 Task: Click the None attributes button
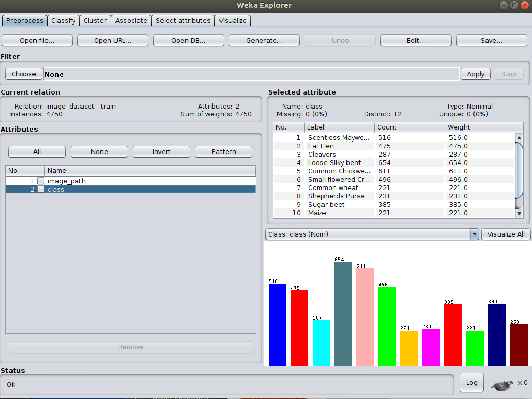99,151
